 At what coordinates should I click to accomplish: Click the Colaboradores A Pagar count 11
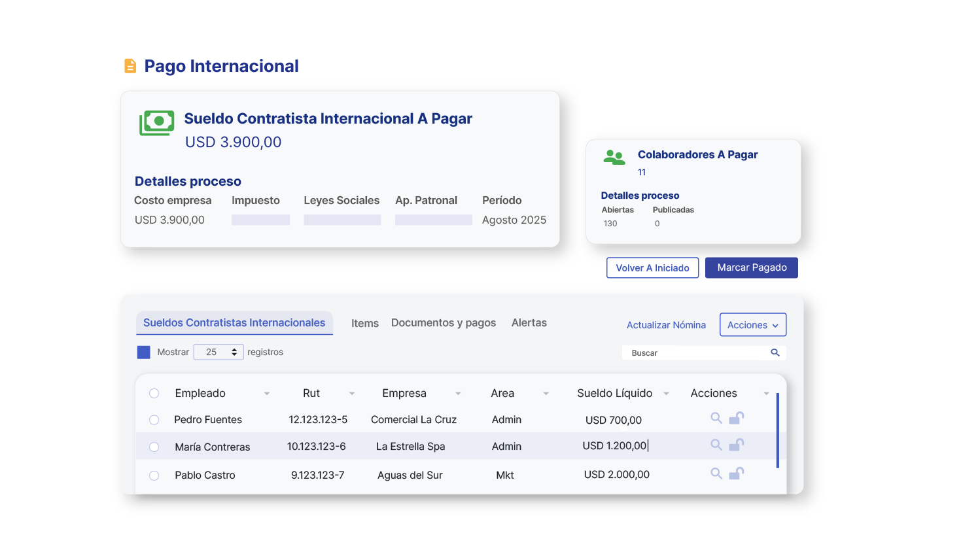[x=642, y=173]
